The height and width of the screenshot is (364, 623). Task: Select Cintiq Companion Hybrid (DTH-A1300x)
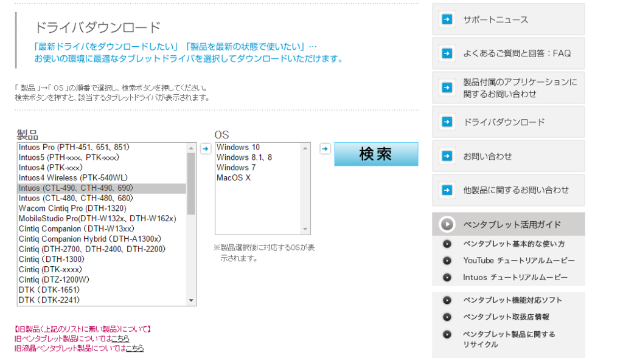(x=102, y=239)
